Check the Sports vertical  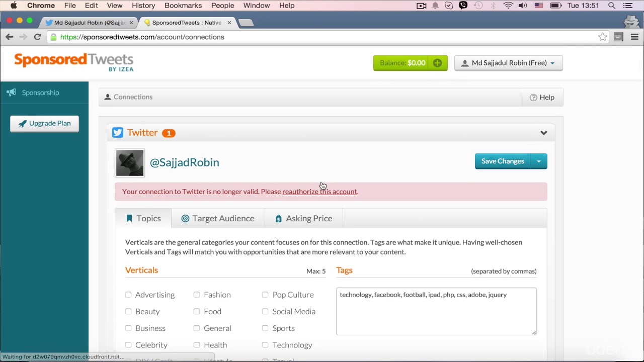pos(265,328)
